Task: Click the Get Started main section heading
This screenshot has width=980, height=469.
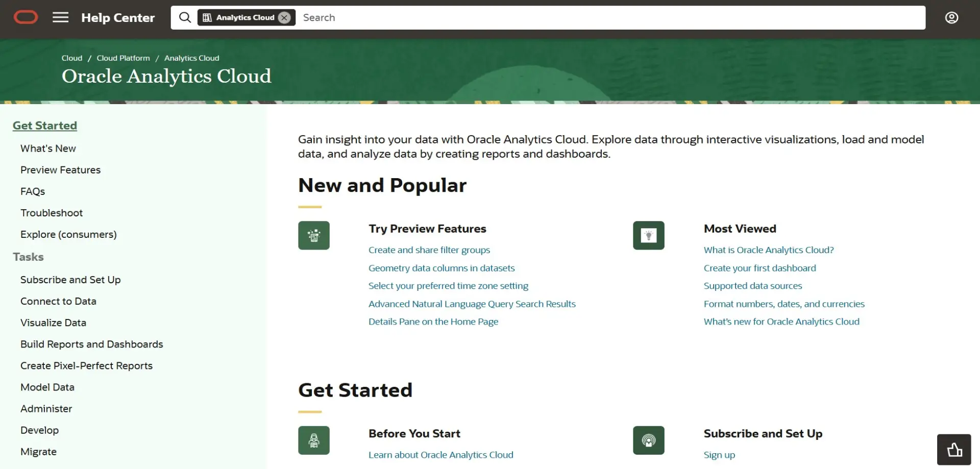Action: pyautogui.click(x=355, y=390)
